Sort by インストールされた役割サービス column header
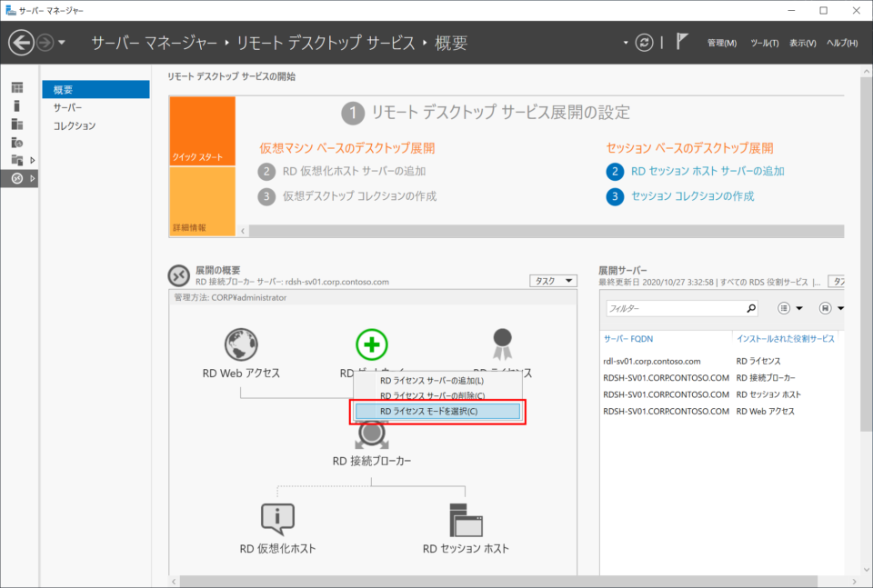This screenshot has width=873, height=588. 786,339
